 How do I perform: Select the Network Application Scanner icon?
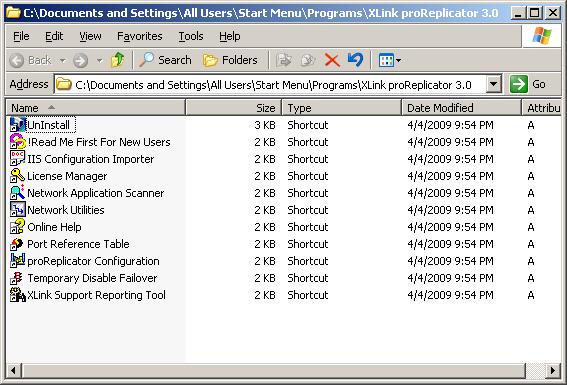(17, 193)
